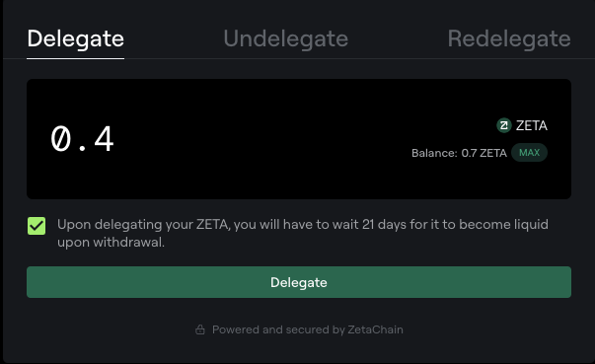Click "Powered and secured by ZetaChain" text

coord(307,329)
